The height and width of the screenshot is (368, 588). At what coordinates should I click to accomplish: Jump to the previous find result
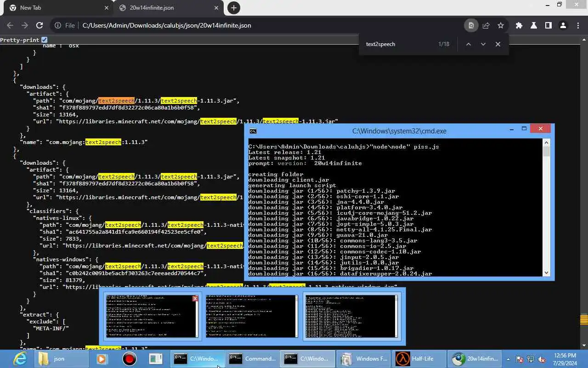click(x=468, y=44)
